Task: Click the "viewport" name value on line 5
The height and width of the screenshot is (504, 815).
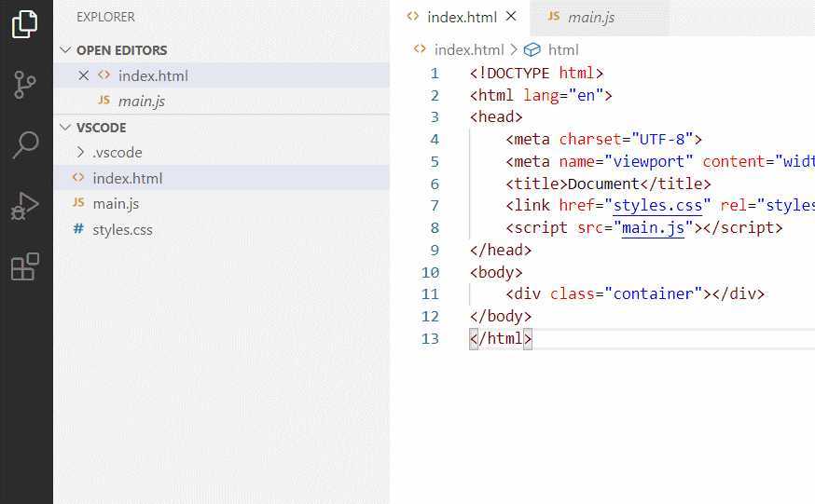Action: click(x=649, y=162)
